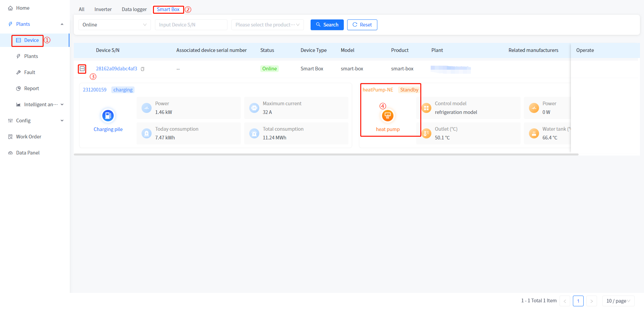Open the product selection dropdown
Viewport: 644px width, 309px height.
267,25
